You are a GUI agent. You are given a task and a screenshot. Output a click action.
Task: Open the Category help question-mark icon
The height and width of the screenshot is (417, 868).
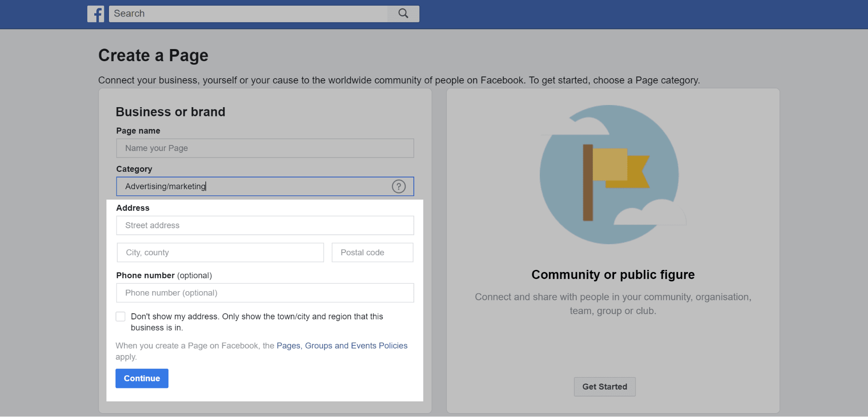click(x=399, y=187)
